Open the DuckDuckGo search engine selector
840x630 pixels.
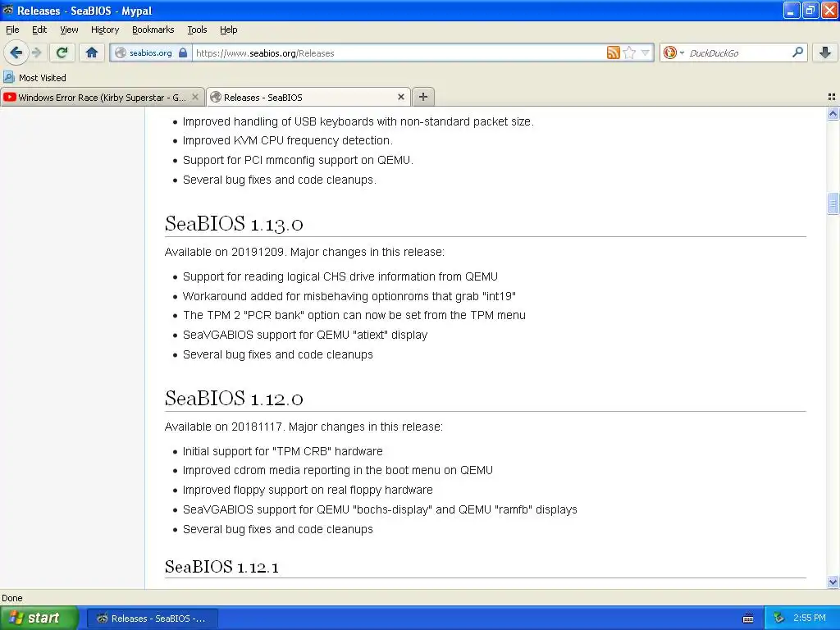tap(673, 52)
